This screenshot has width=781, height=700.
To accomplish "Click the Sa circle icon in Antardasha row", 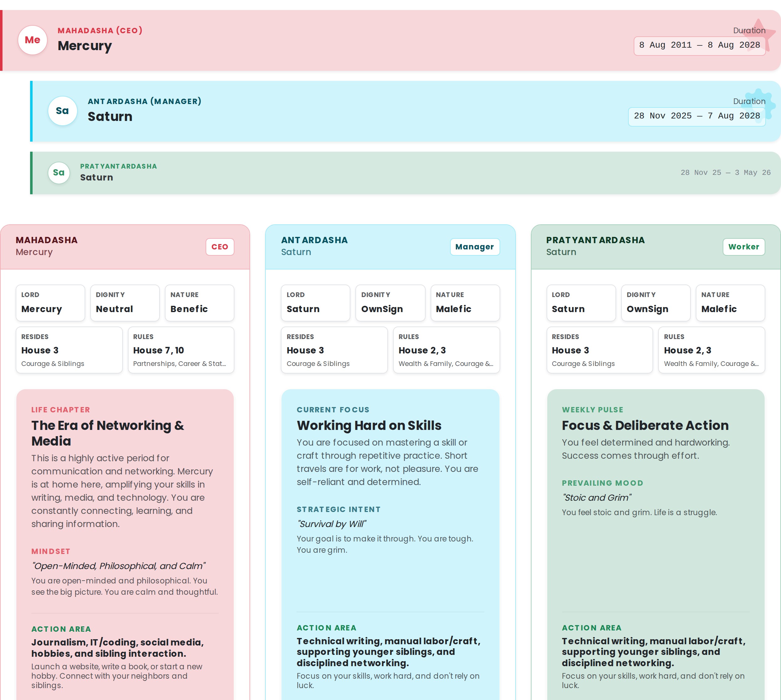I will pos(62,111).
